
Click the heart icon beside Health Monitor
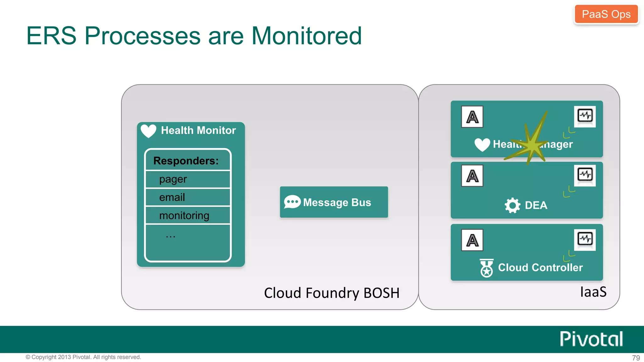tap(148, 131)
